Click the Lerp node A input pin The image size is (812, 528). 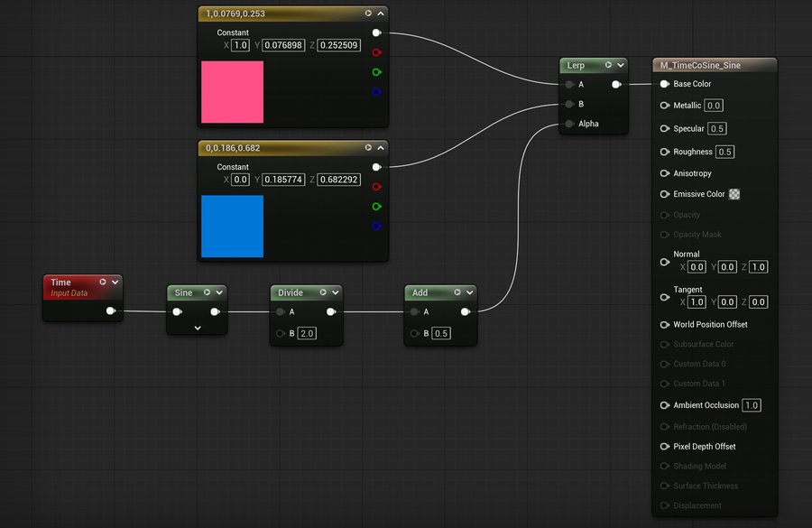pos(569,85)
